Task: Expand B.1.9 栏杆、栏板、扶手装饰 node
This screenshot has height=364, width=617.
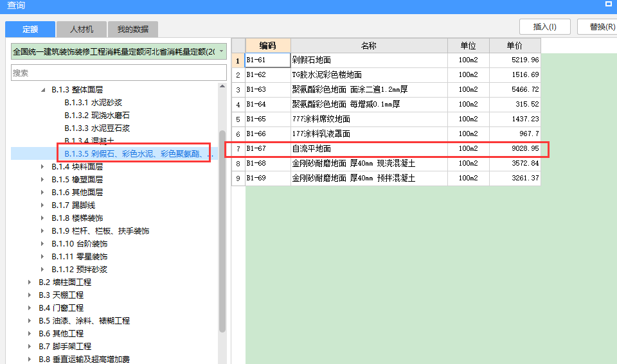Action: 42,230
